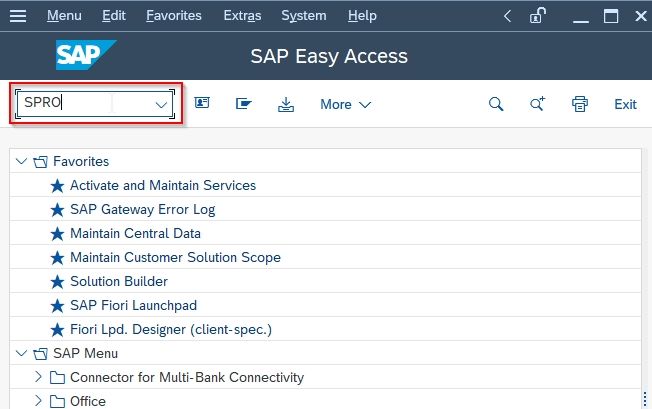Open the Extras menu

point(242,16)
